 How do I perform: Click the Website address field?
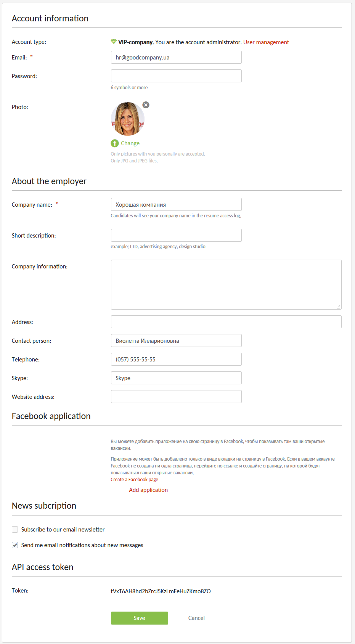(x=176, y=397)
